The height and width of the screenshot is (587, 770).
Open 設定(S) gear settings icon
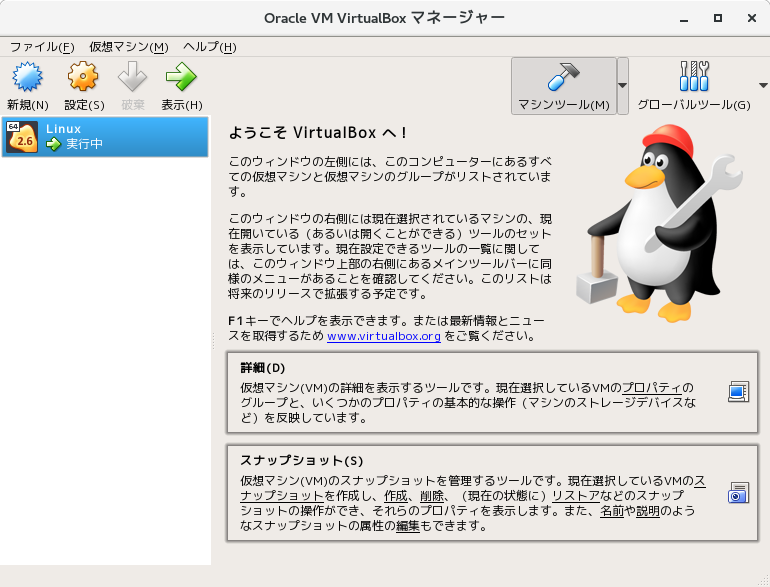point(83,76)
